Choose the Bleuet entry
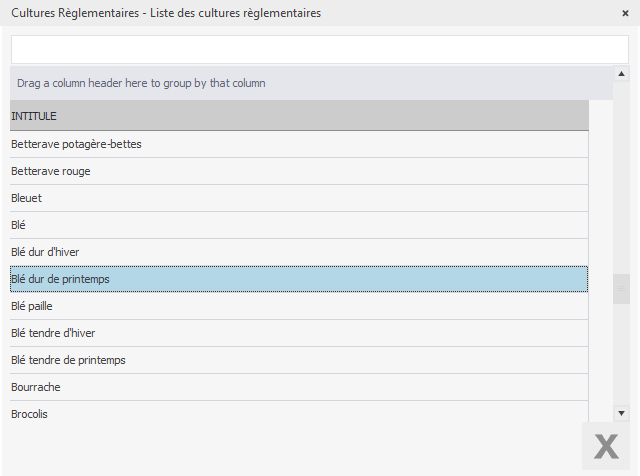Screen dimensions: 640x476 299,198
